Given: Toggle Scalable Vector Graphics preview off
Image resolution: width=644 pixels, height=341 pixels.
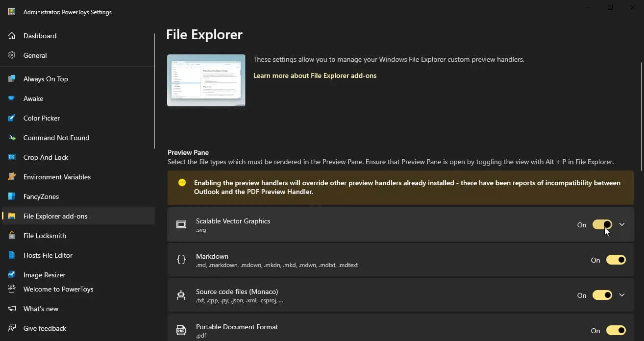Looking at the screenshot, I should pyautogui.click(x=602, y=224).
